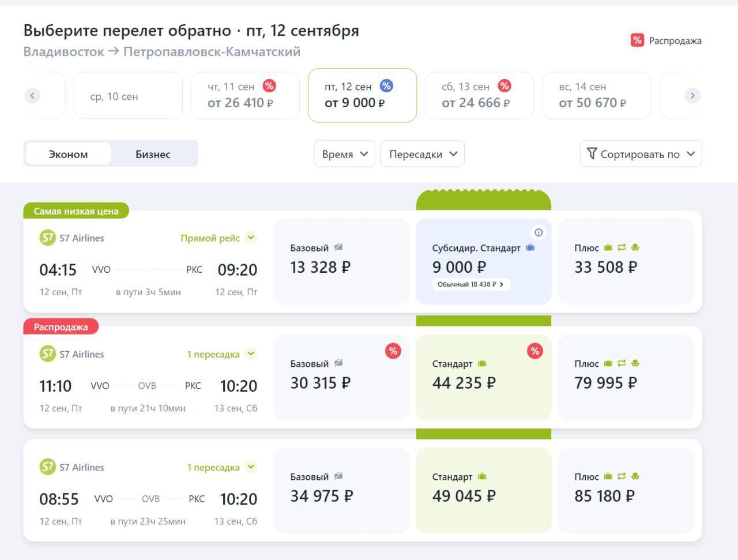Expand Прямой рейс details on 04:15 flight
This screenshot has height=560, width=738.
point(251,238)
